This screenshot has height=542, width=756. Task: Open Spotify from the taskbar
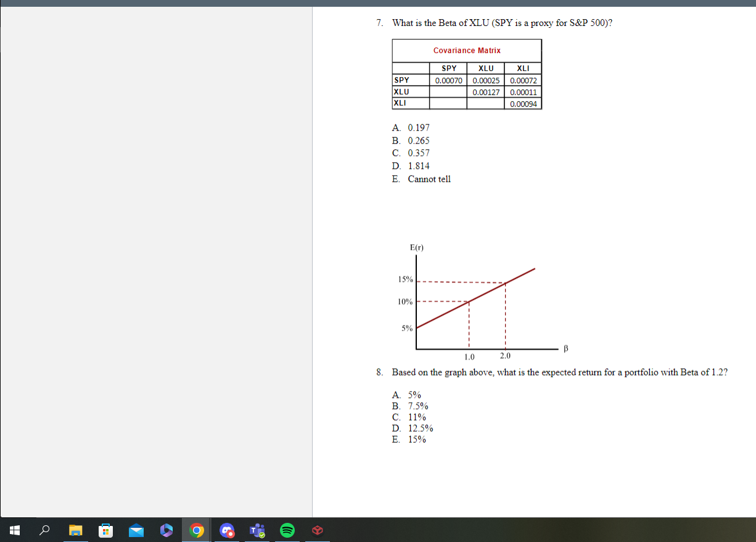pyautogui.click(x=287, y=530)
